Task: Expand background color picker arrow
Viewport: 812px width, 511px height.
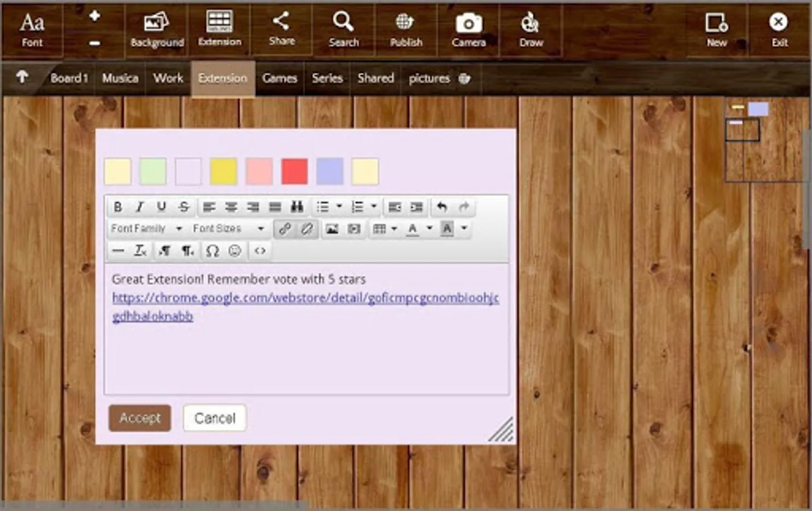Action: click(x=464, y=228)
